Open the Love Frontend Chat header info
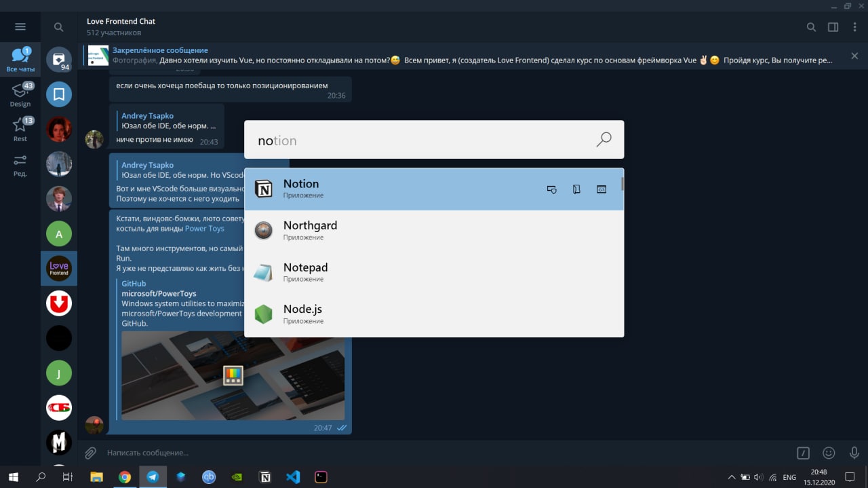The height and width of the screenshot is (488, 868). click(x=121, y=26)
